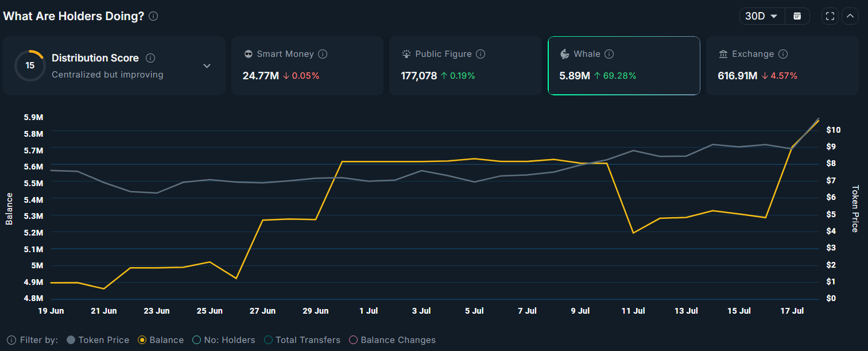Collapse the holders section with chevron

tap(850, 16)
